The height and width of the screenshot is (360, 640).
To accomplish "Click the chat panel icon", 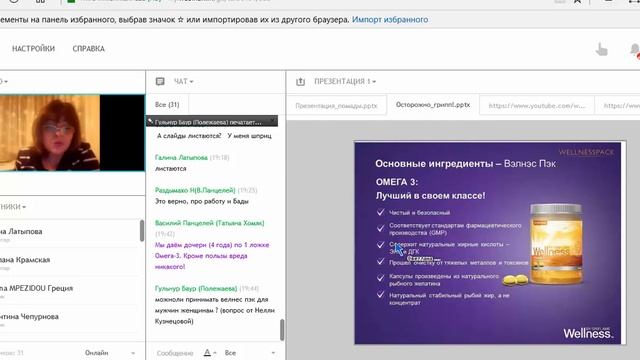I will [160, 81].
